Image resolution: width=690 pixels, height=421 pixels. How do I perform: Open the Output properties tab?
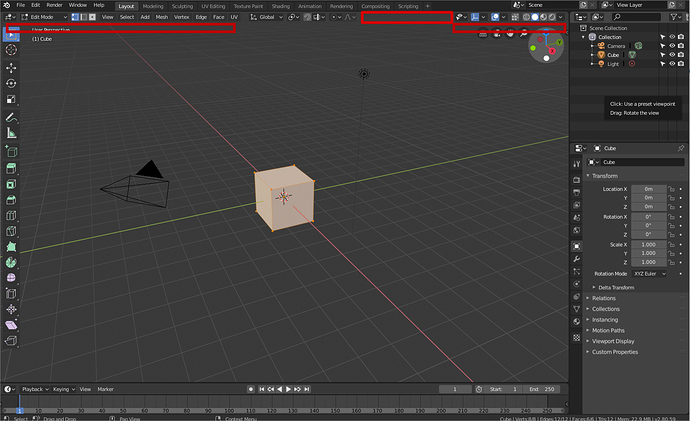click(576, 192)
